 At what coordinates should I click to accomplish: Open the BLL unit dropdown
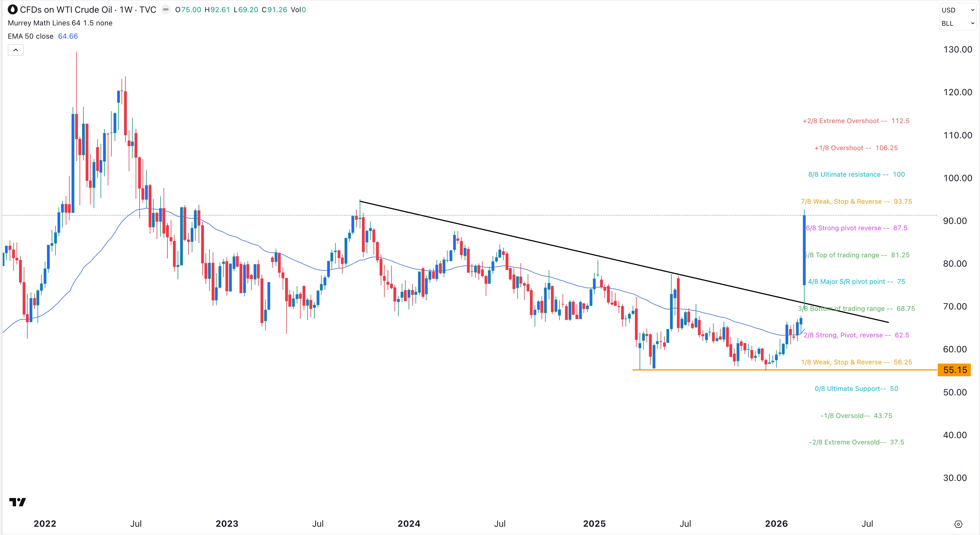958,23
